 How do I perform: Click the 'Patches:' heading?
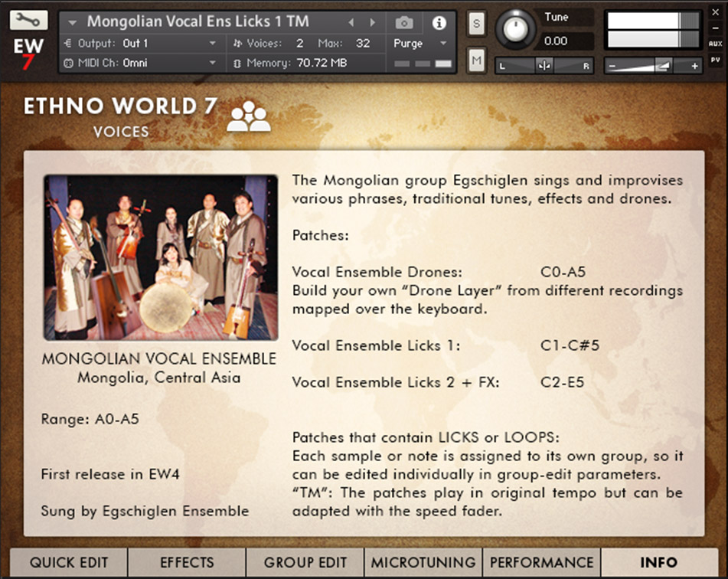tap(320, 235)
